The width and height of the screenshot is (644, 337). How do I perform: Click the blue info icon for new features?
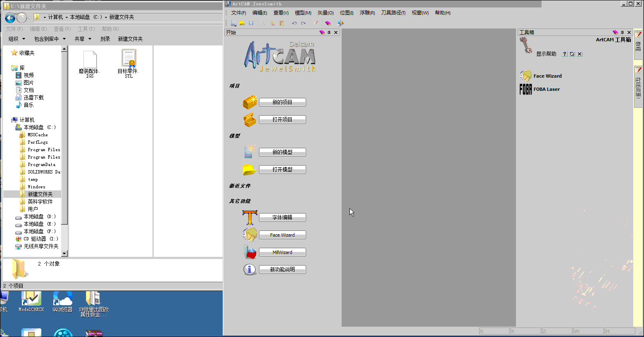(x=250, y=270)
